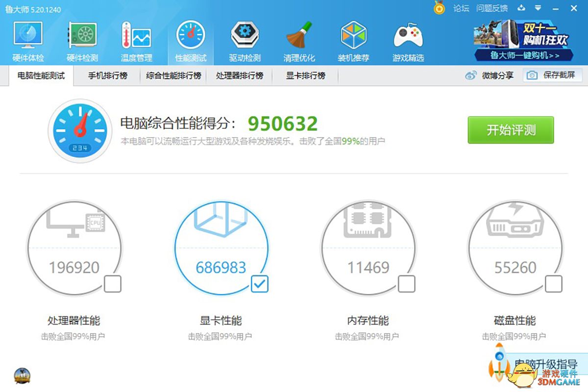Open the 装机推荐 recommended software section
Image resolution: width=588 pixels, height=392 pixels.
pyautogui.click(x=353, y=42)
